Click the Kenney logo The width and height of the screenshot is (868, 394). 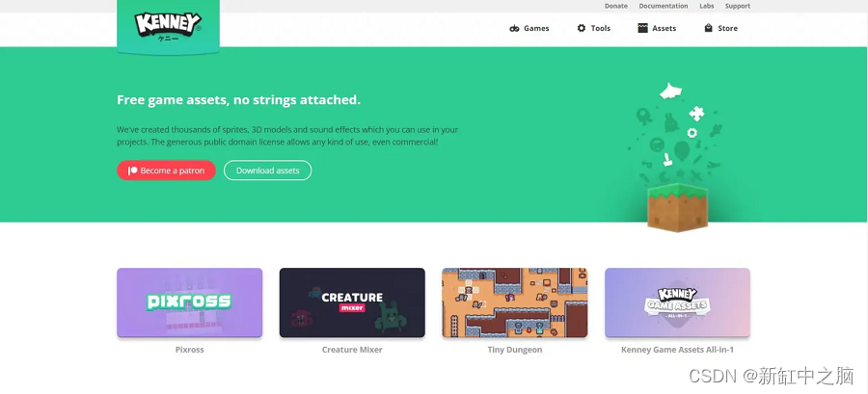point(168,27)
